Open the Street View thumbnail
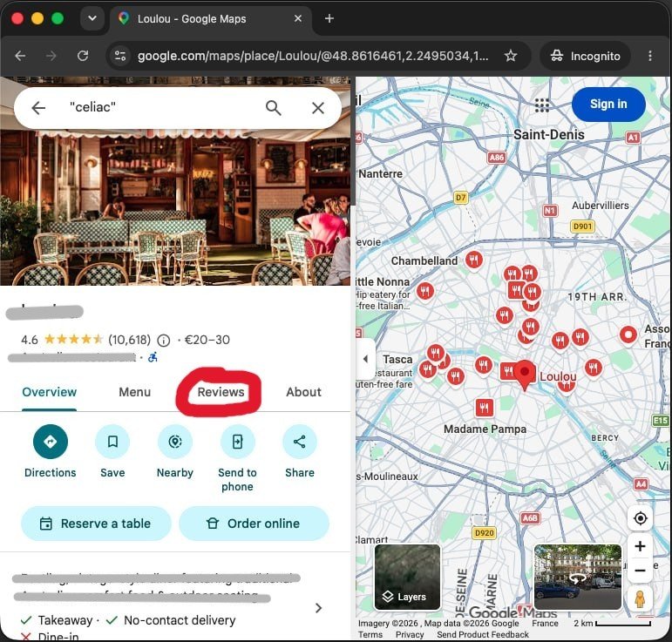The image size is (672, 642). click(x=577, y=577)
